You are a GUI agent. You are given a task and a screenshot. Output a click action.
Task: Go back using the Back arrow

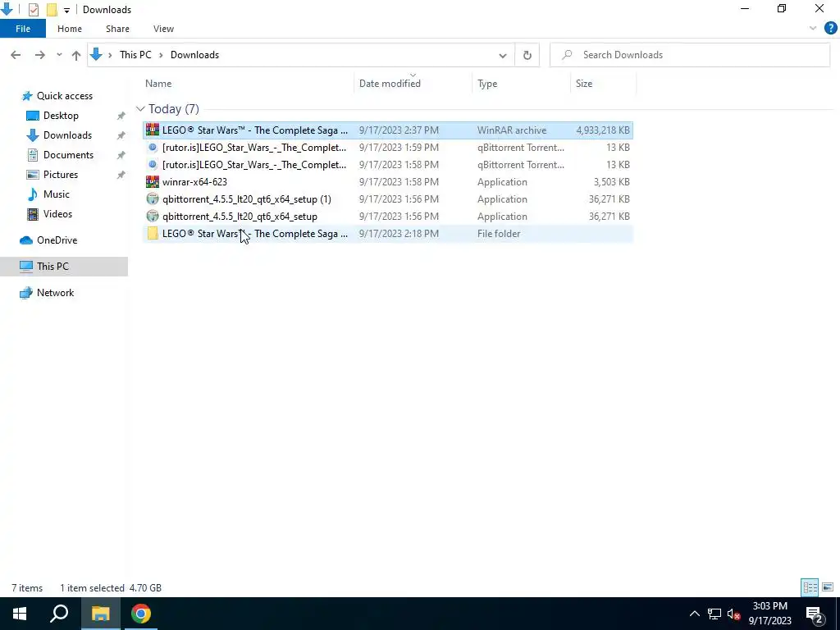[x=16, y=55]
